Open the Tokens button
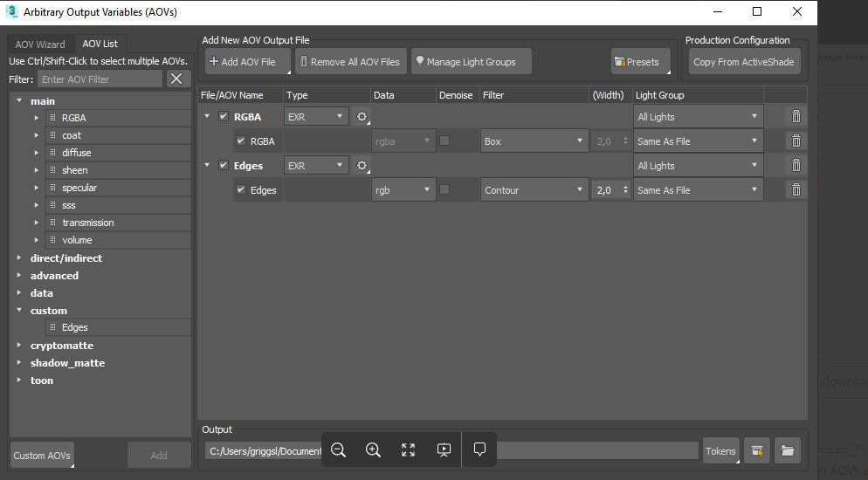This screenshot has height=480, width=868. (720, 450)
